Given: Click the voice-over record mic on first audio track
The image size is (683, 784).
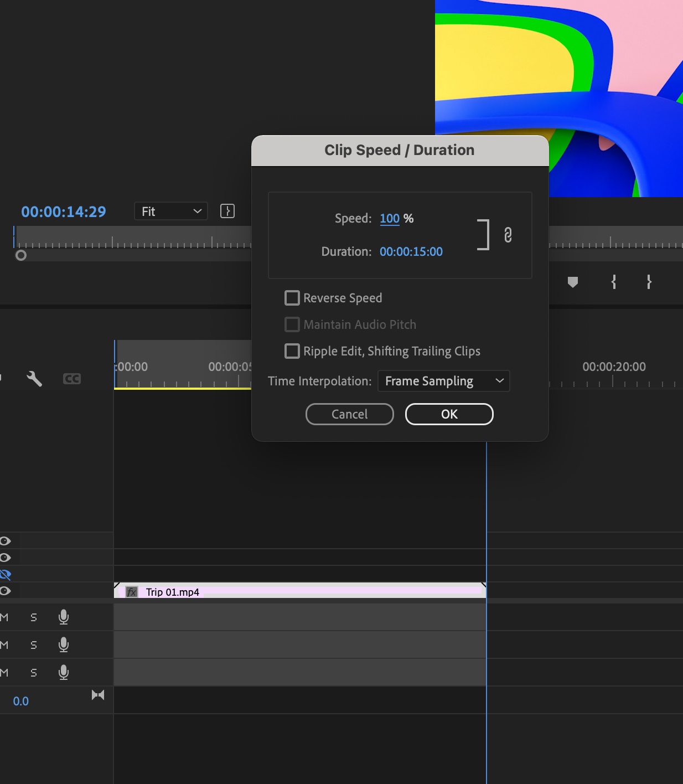Looking at the screenshot, I should 64,617.
